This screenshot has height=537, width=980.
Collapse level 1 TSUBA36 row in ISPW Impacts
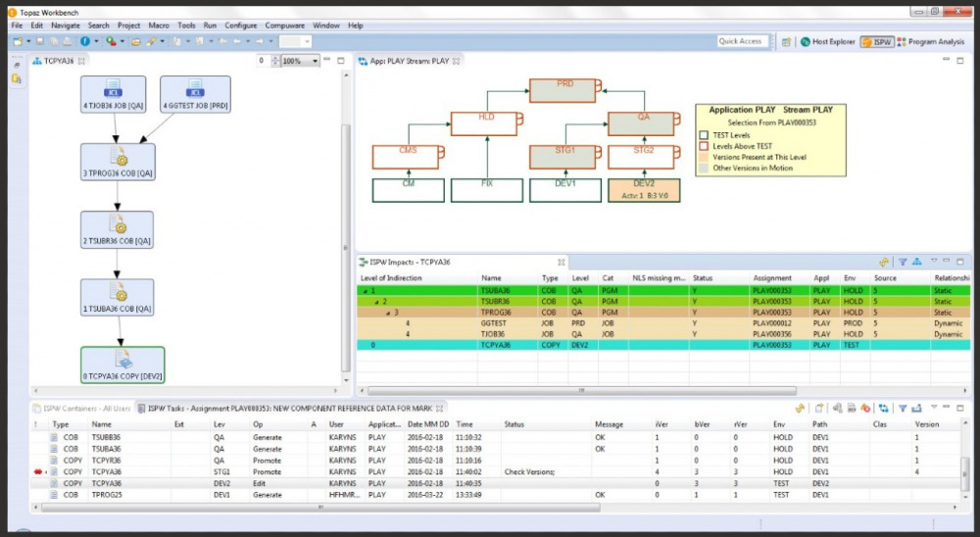366,291
